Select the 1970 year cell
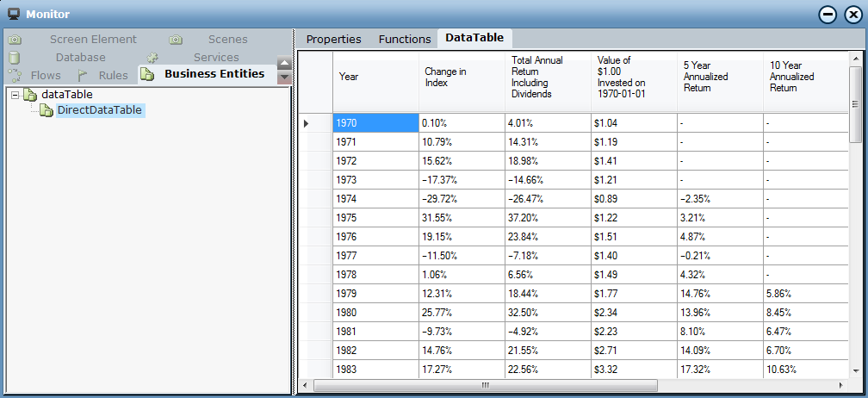The image size is (868, 398). point(375,123)
